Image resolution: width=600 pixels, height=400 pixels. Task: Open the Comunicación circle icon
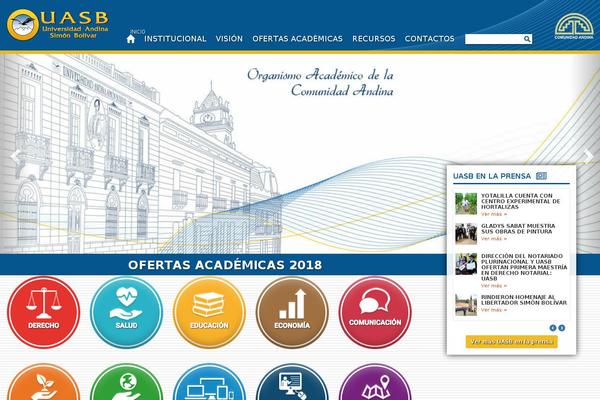[x=375, y=312]
